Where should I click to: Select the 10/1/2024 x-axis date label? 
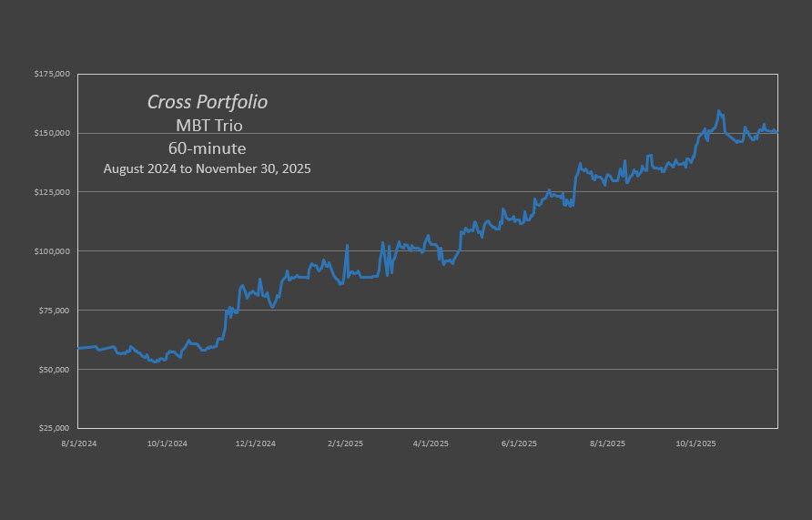(x=168, y=444)
